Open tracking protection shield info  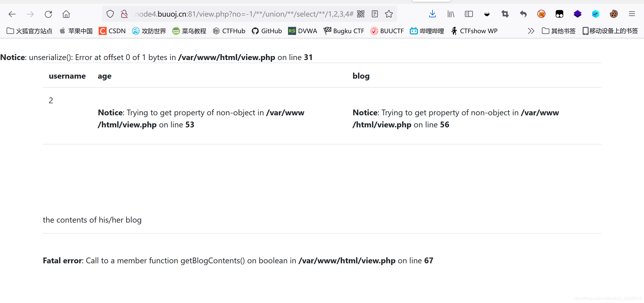pyautogui.click(x=110, y=14)
